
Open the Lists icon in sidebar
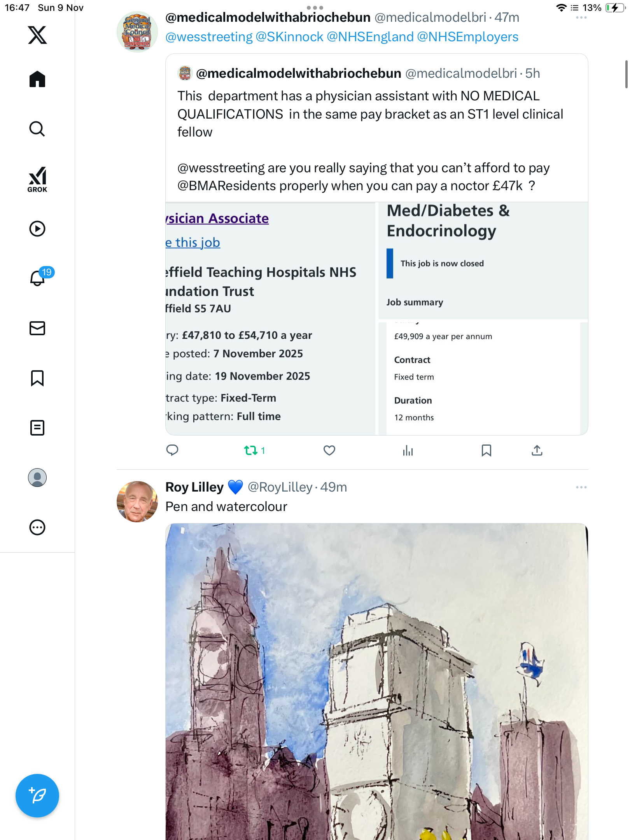[x=37, y=428]
